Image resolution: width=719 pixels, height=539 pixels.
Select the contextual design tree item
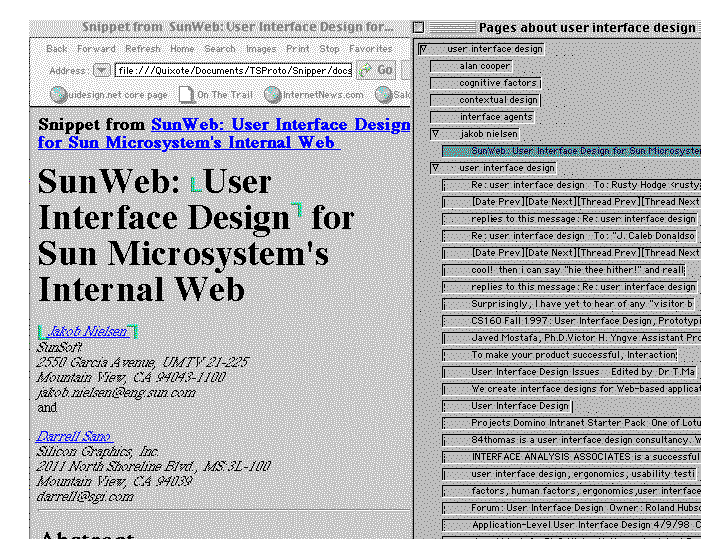[x=486, y=100]
